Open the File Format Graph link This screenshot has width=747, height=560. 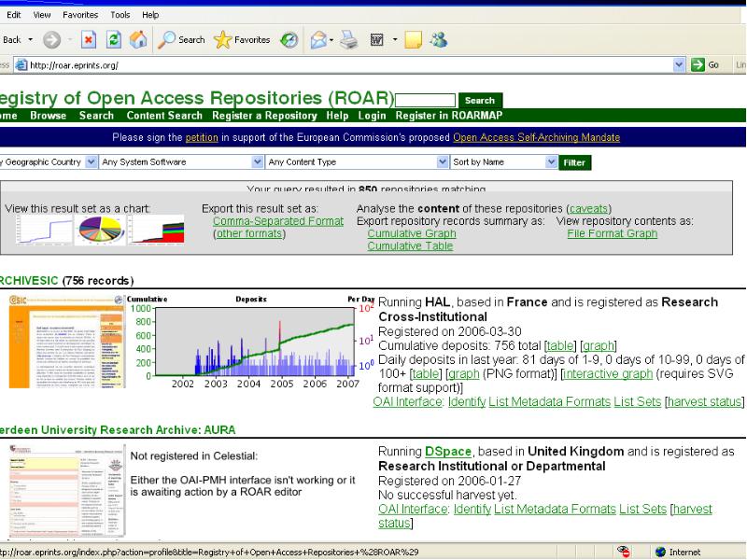[613, 234]
